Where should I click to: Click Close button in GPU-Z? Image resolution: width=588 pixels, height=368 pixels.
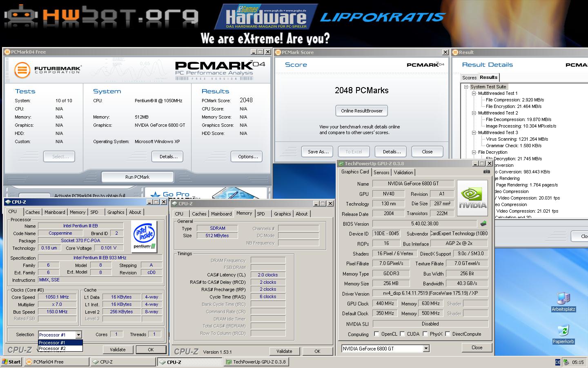pyautogui.click(x=477, y=348)
